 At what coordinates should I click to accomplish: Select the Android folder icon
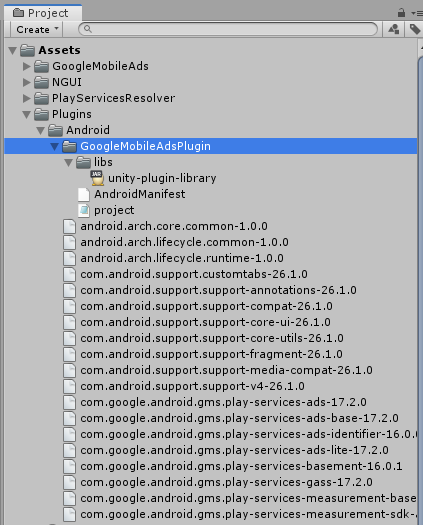click(x=55, y=130)
